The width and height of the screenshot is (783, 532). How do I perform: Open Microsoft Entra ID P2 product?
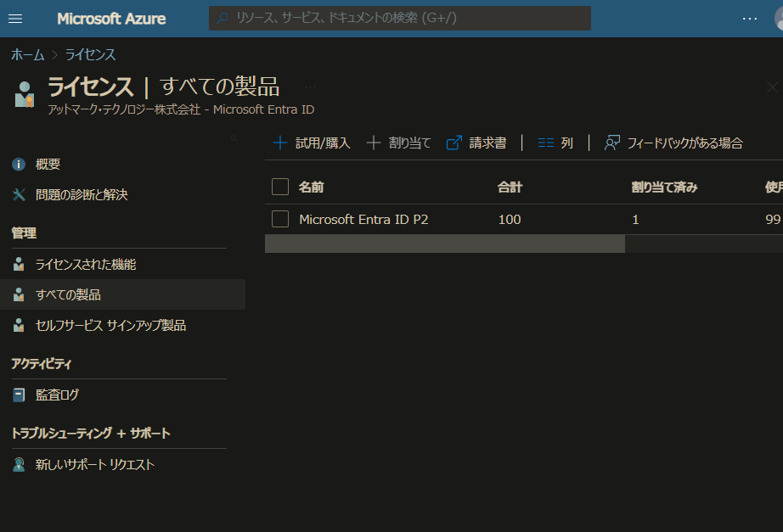click(x=363, y=219)
